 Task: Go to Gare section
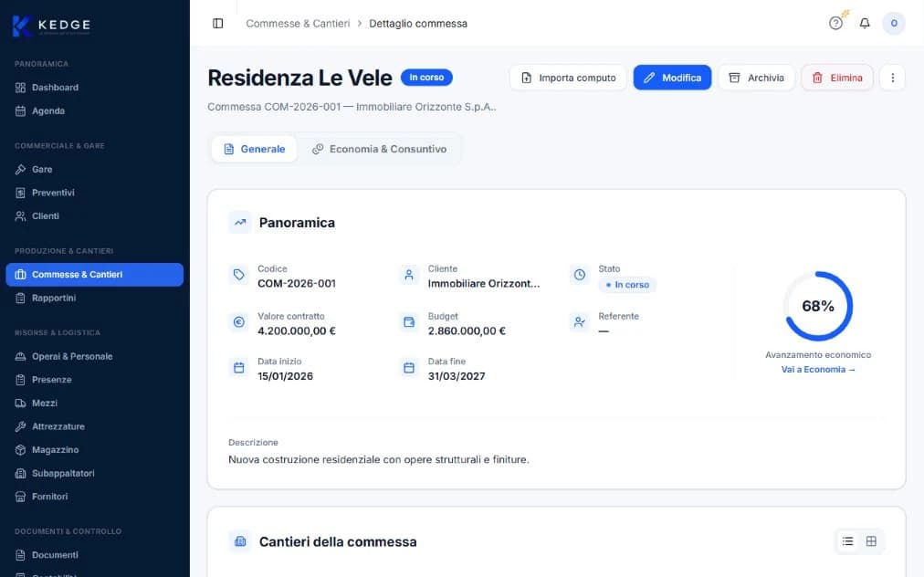click(x=95, y=169)
